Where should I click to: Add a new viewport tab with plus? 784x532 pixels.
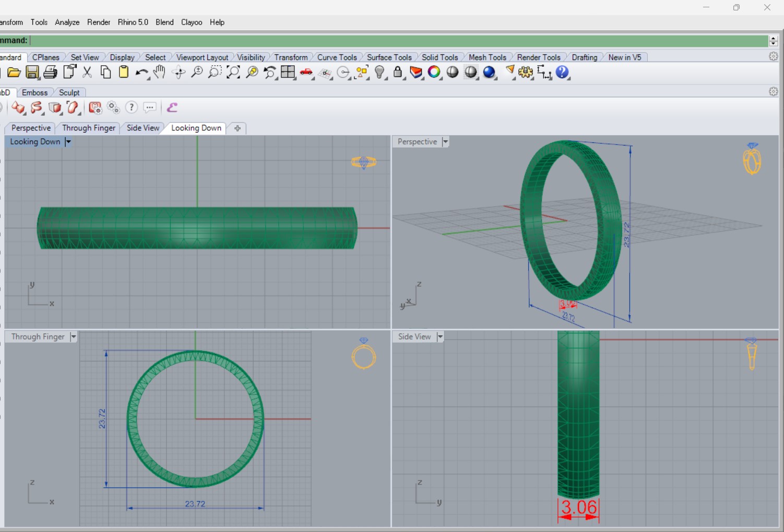click(x=237, y=128)
